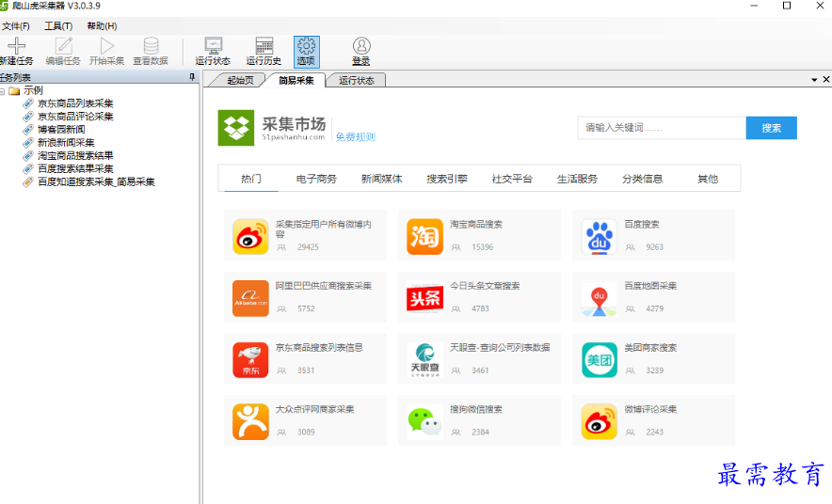Open the tab list dropdown arrow
This screenshot has width=832, height=504.
(814, 80)
